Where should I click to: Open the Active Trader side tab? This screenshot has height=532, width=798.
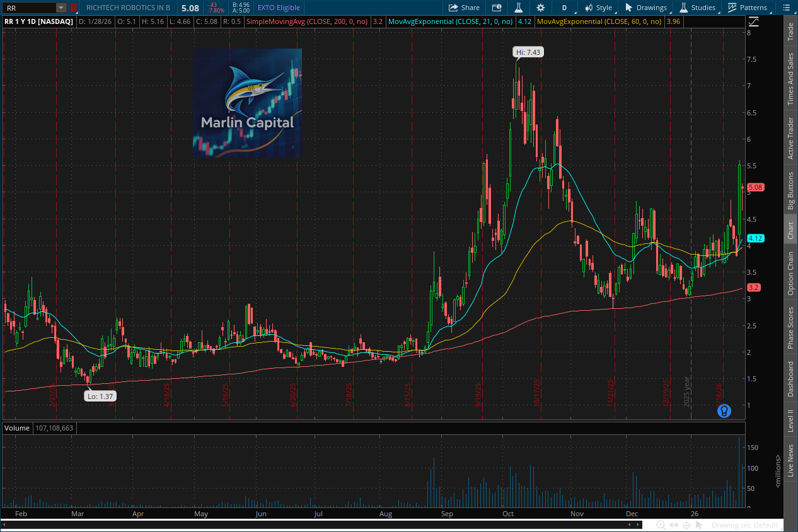(790, 138)
